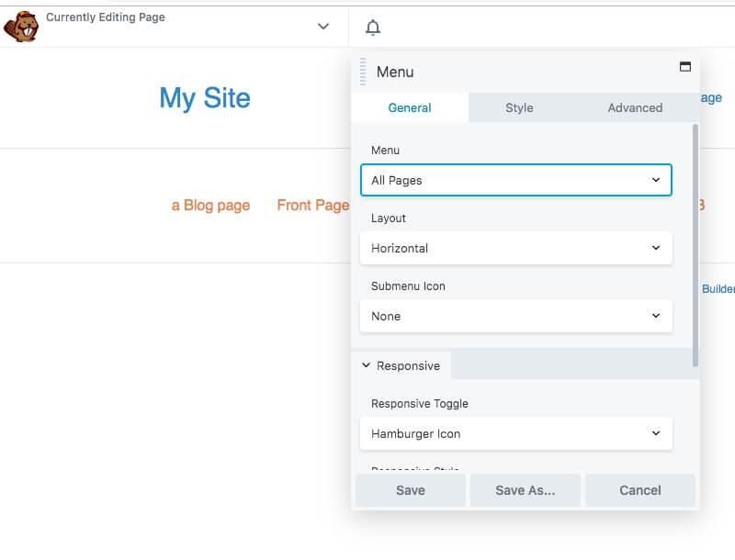Image resolution: width=735 pixels, height=560 pixels.
Task: Open the Responsive Toggle Hamburger Icon dropdown
Action: (x=515, y=433)
